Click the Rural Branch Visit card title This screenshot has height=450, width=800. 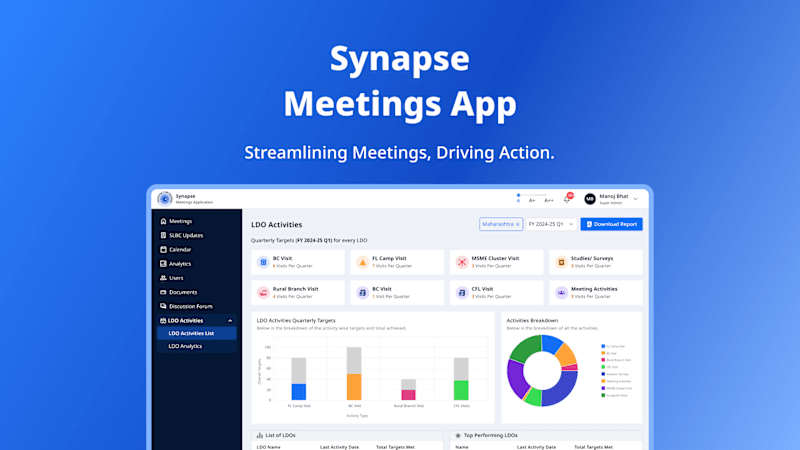click(x=295, y=289)
